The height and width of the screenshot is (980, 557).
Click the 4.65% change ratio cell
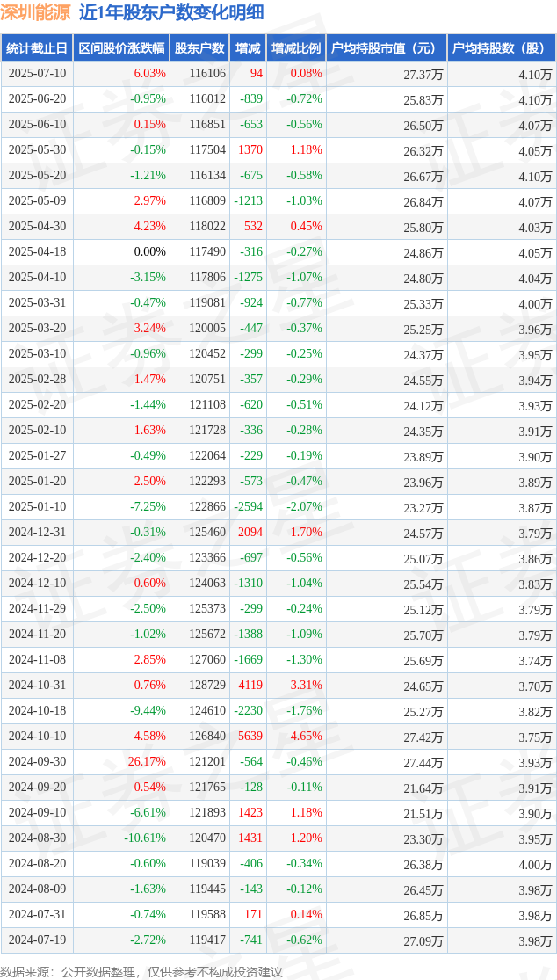tap(306, 737)
